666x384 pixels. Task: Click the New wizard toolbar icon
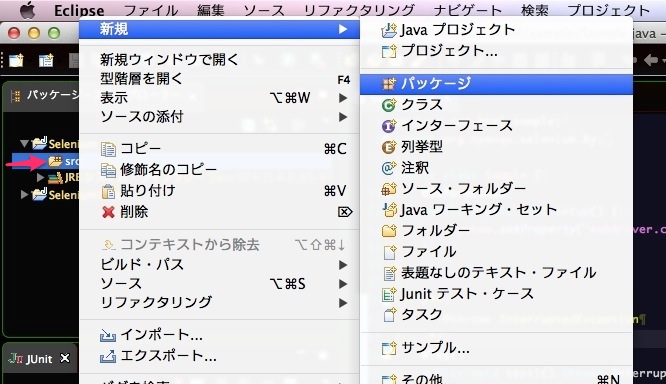pyautogui.click(x=17, y=61)
